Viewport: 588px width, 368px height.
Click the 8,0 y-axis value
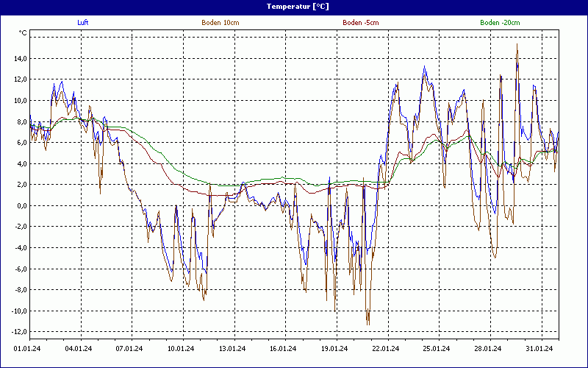(21, 121)
